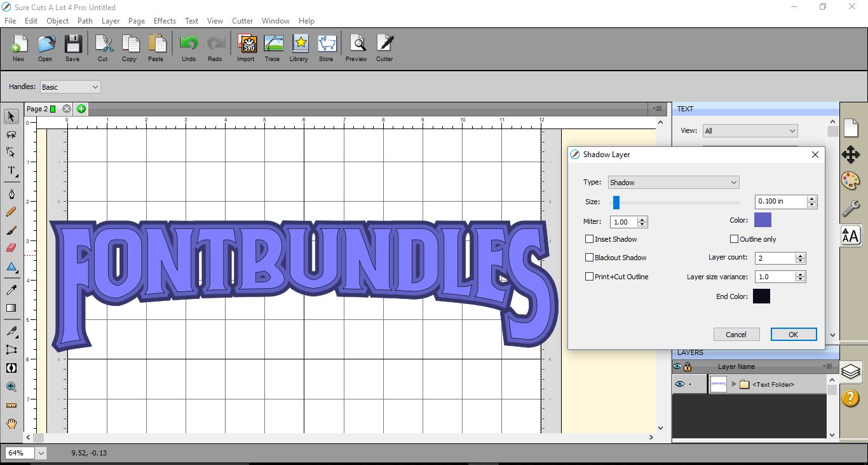Open the zoom percentage dropdown arrow
The width and height of the screenshot is (868, 465).
(41, 454)
